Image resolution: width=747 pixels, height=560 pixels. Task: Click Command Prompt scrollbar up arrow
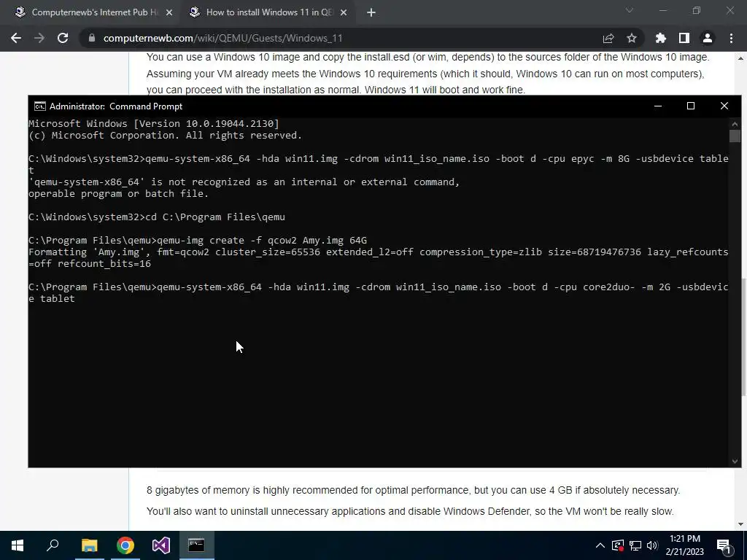[735, 124]
